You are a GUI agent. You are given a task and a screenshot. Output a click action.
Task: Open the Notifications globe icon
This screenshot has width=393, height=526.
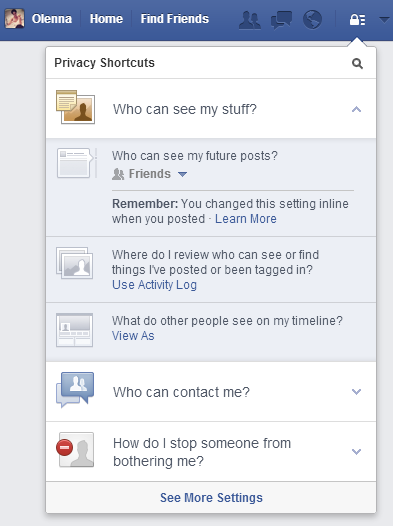click(312, 20)
